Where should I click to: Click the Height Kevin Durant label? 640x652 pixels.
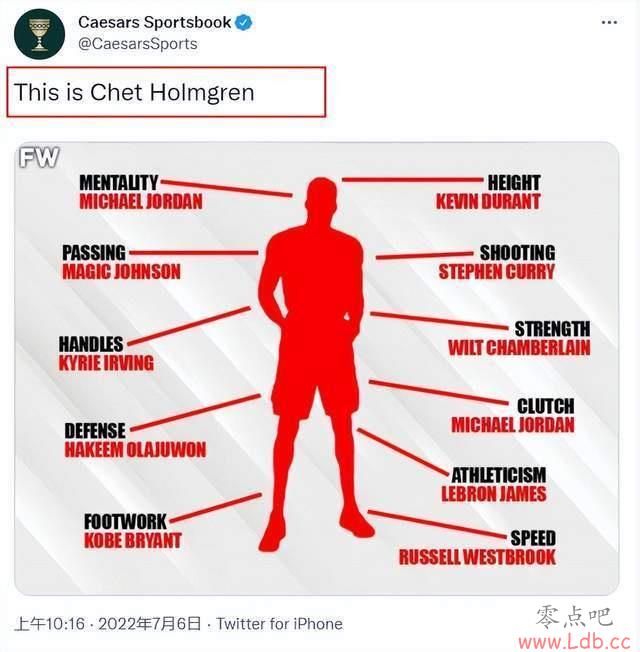[488, 192]
